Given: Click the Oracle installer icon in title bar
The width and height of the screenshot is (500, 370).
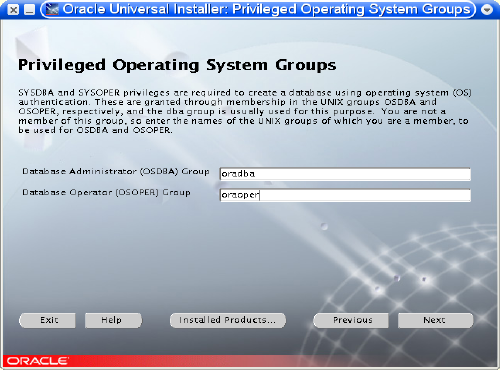Looking at the screenshot, I should click(x=52, y=9).
